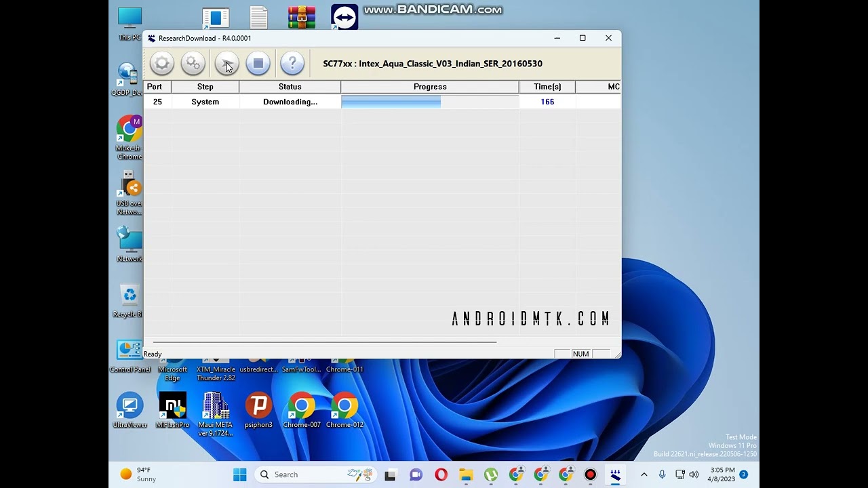Viewport: 868px width, 488px height.
Task: Select the ResearchDownload taskbar icon
Action: pyautogui.click(x=615, y=474)
